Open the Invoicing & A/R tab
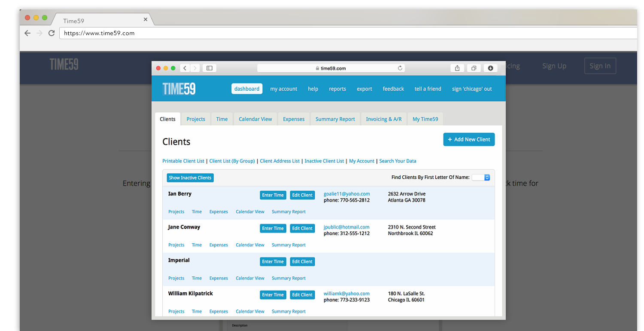This screenshot has height=331, width=644. tap(383, 119)
